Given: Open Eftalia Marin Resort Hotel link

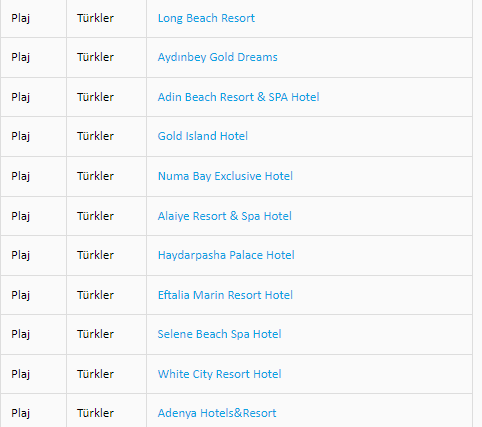Looking at the screenshot, I should (x=225, y=295).
